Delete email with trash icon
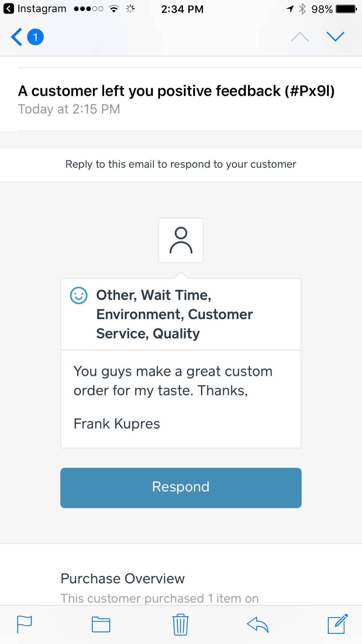 (x=180, y=624)
